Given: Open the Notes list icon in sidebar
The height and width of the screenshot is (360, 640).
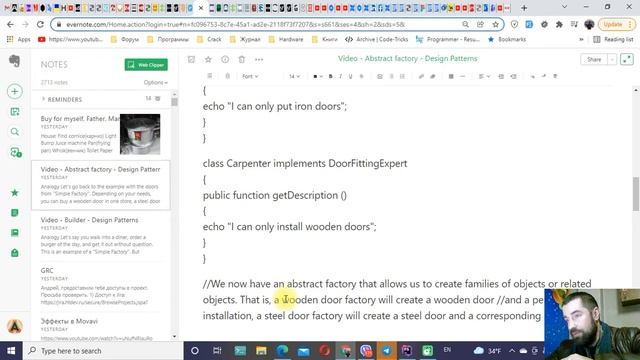Looking at the screenshot, I should coord(15,213).
